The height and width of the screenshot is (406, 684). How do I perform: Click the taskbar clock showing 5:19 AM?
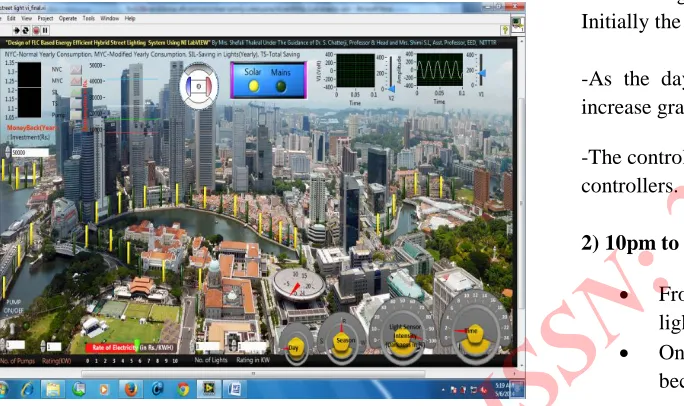coord(502,389)
